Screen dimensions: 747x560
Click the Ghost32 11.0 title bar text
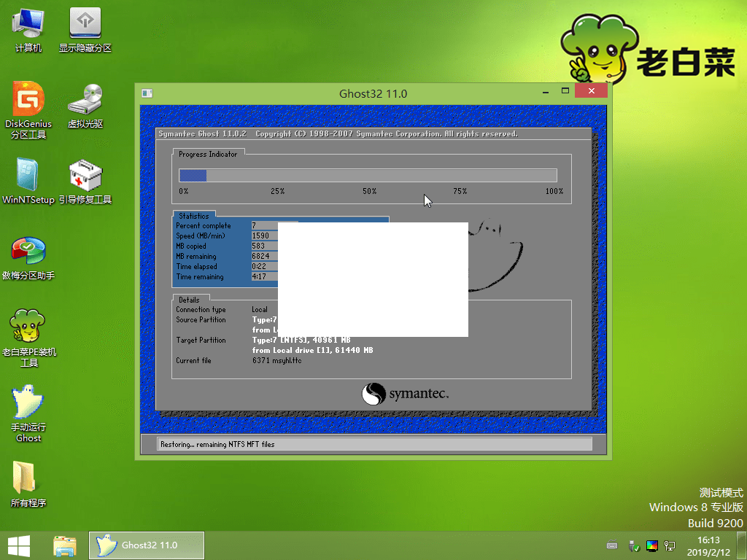click(x=373, y=93)
